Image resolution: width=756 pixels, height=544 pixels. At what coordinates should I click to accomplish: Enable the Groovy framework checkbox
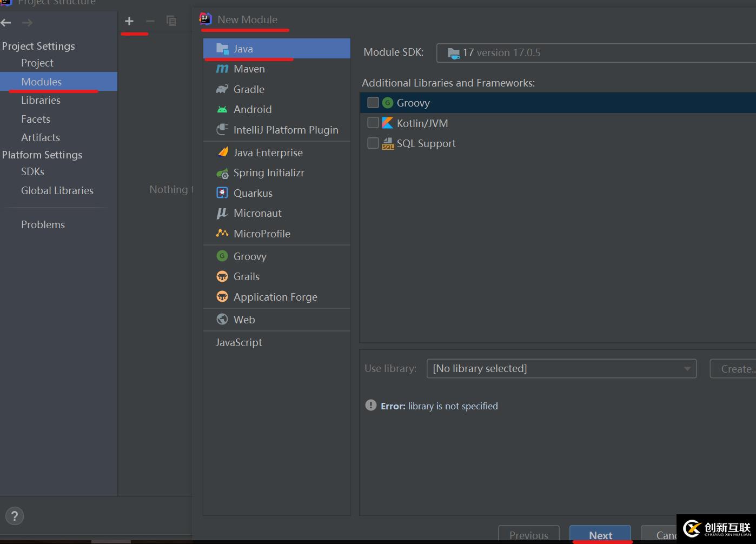tap(373, 103)
